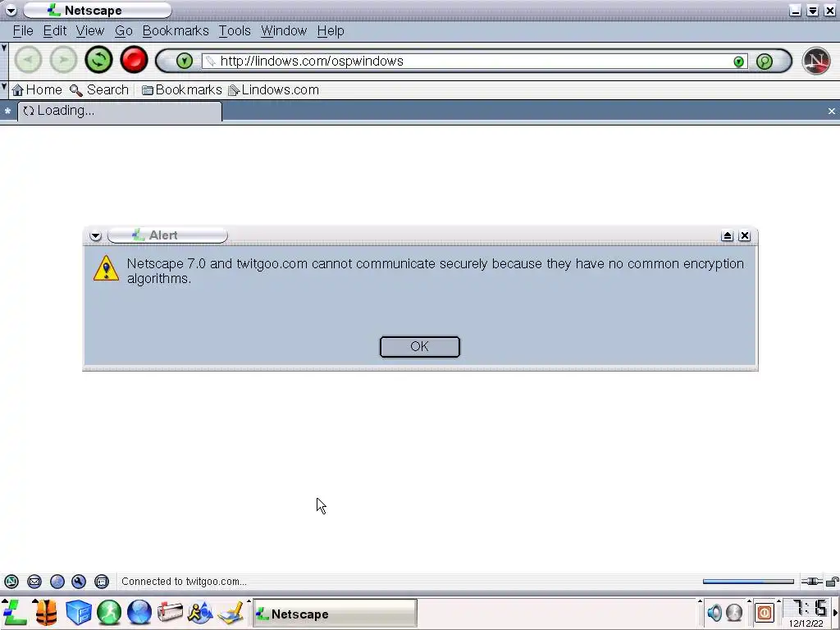The image size is (840, 630).
Task: Close the Alert dialog
Action: 745,235
